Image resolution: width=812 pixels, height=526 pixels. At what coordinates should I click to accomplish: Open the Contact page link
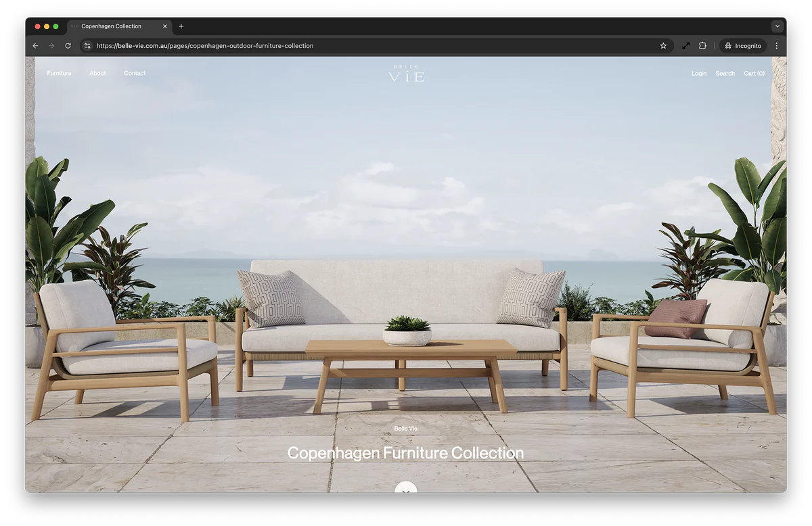[135, 73]
